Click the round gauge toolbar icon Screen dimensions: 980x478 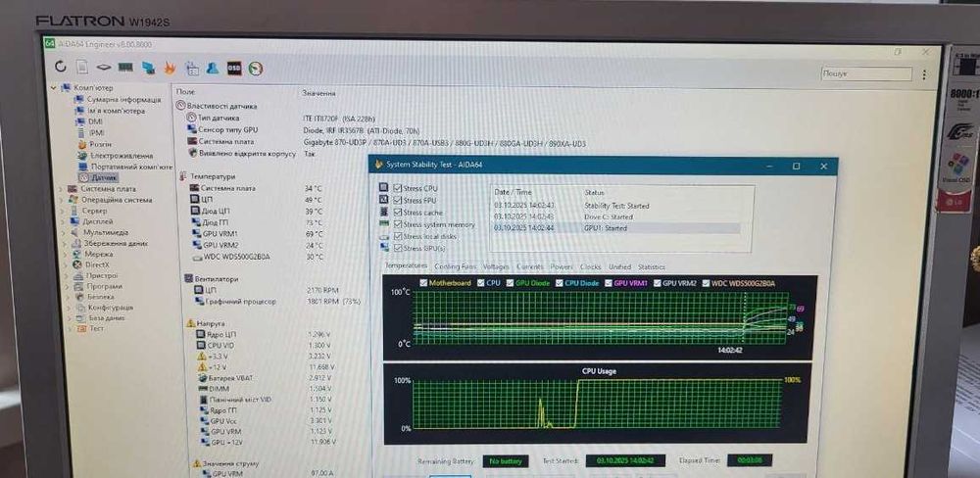coord(255,69)
